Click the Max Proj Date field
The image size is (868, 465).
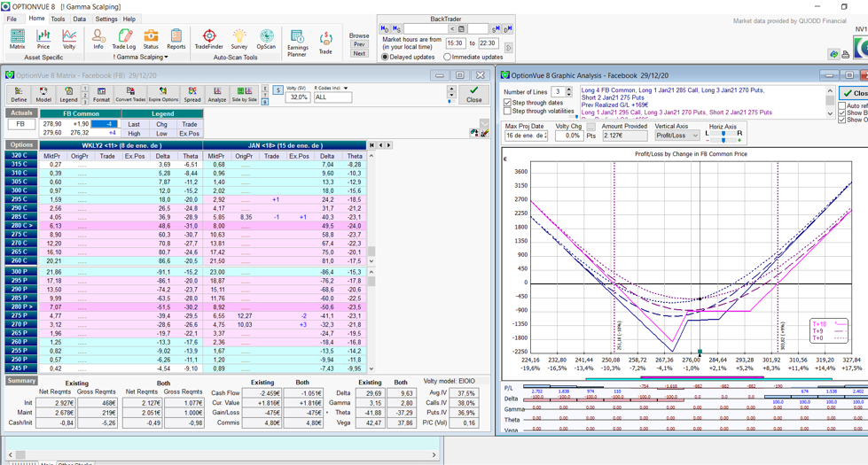tap(526, 136)
